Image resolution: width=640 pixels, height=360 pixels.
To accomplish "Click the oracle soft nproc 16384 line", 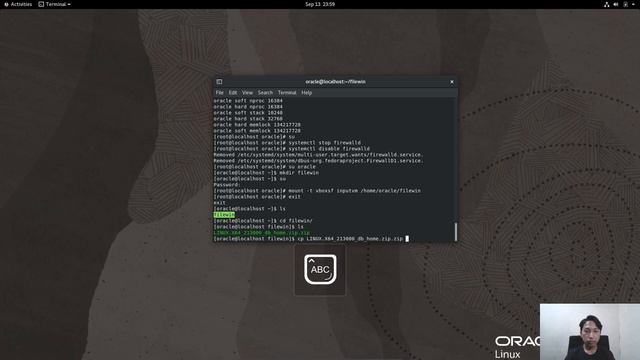I will click(x=248, y=101).
